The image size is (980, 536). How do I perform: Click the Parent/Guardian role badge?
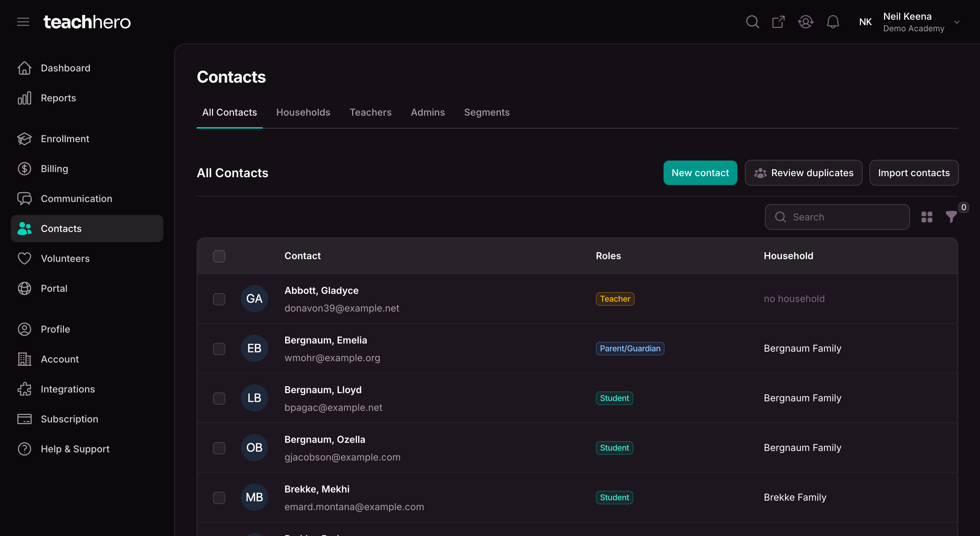click(630, 349)
